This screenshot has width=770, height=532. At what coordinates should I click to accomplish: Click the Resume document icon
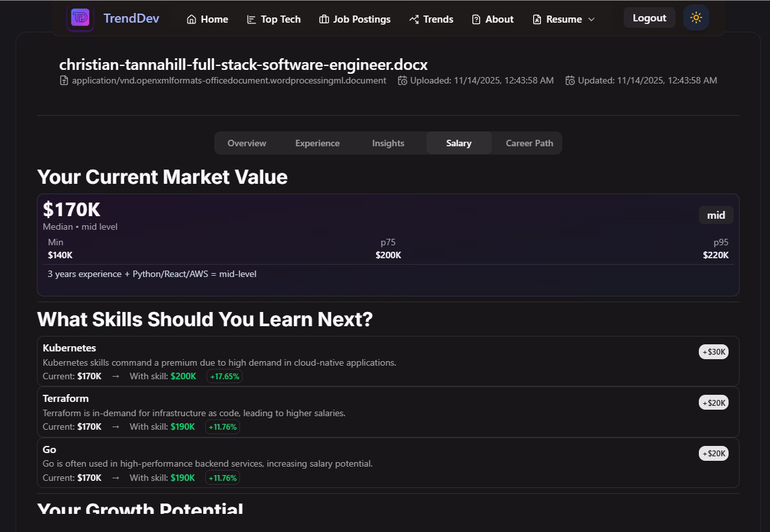pyautogui.click(x=537, y=19)
